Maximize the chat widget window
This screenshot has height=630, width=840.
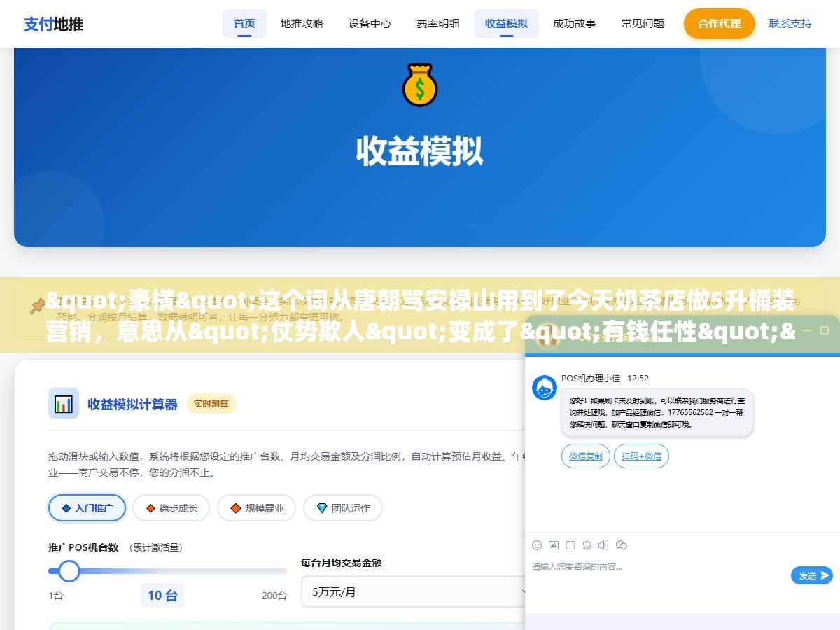pos(824,330)
